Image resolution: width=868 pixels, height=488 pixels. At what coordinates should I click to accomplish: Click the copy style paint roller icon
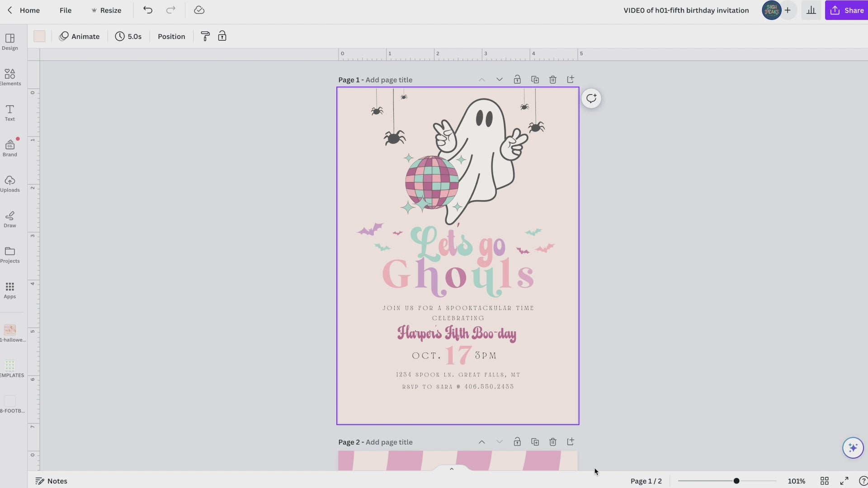coord(205,36)
